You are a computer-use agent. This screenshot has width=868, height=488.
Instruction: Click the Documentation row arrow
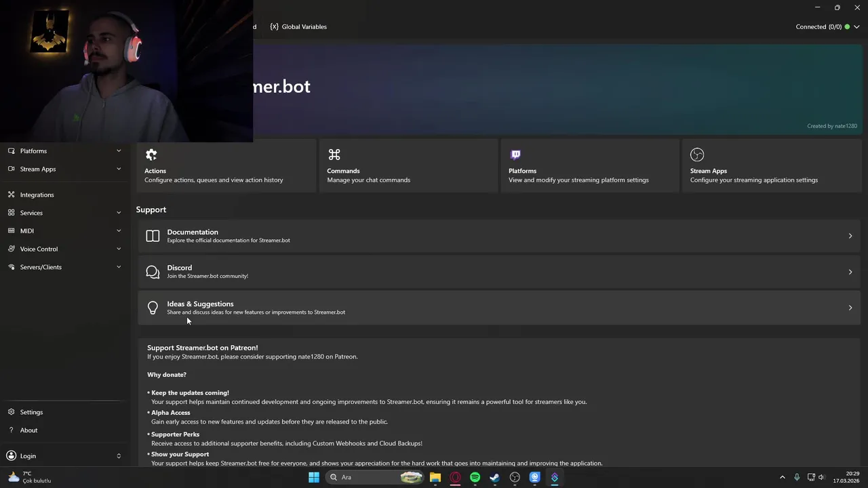850,236
